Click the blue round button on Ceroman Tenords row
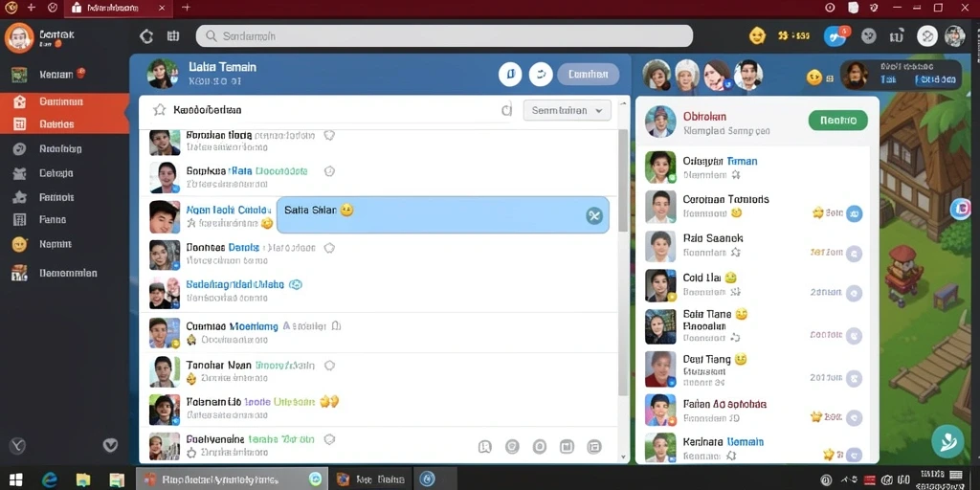 pyautogui.click(x=854, y=213)
